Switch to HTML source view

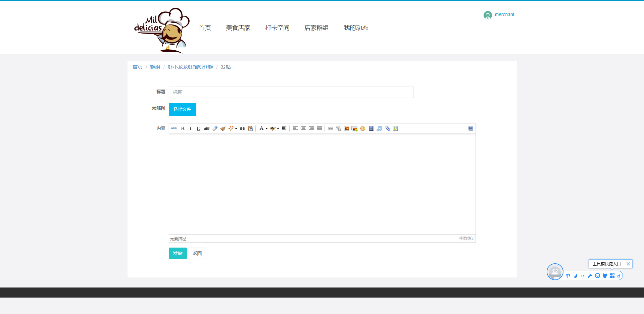tap(174, 128)
